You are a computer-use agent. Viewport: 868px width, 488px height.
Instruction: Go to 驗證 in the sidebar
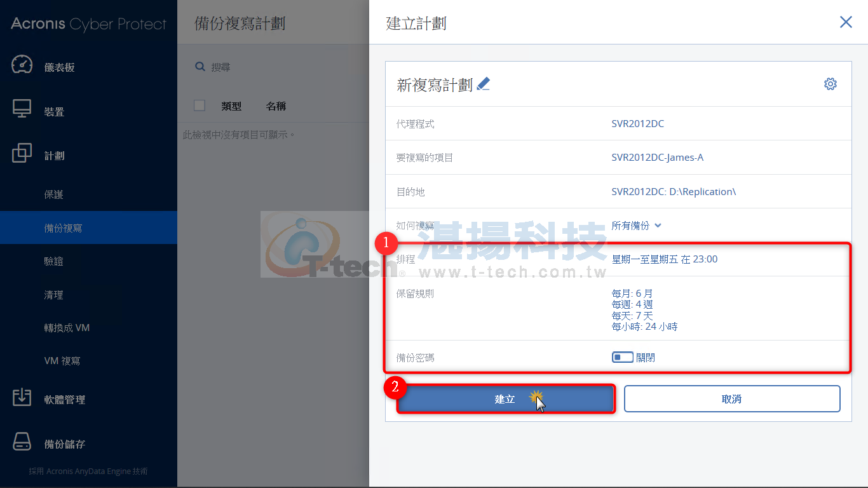[x=54, y=261]
